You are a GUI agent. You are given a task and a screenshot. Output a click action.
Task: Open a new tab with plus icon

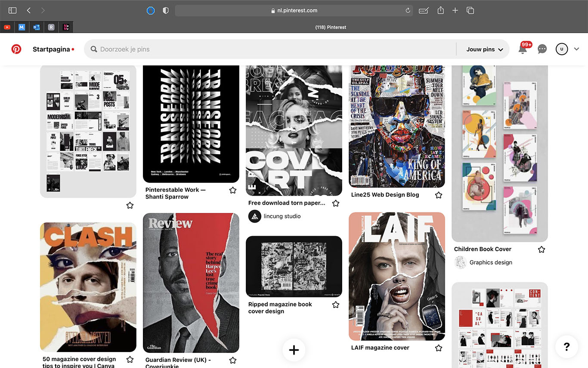coord(455,10)
